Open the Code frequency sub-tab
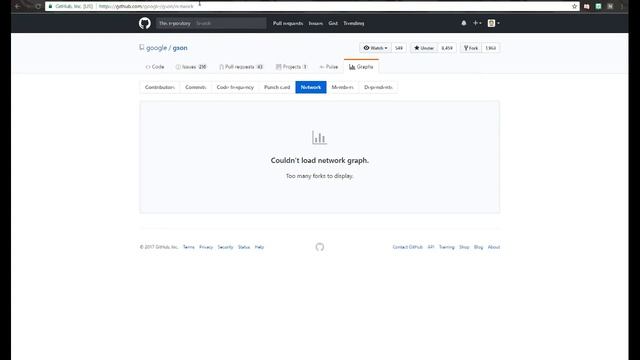 [x=235, y=87]
